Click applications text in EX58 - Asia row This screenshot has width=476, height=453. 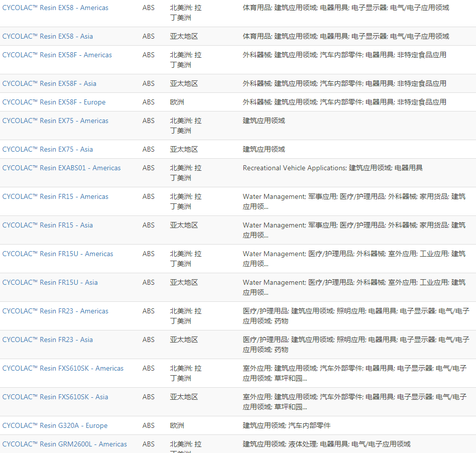[x=346, y=37]
